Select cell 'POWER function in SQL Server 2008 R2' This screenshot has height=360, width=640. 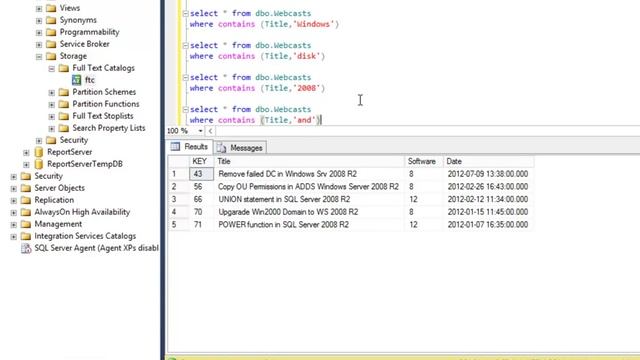click(309, 224)
